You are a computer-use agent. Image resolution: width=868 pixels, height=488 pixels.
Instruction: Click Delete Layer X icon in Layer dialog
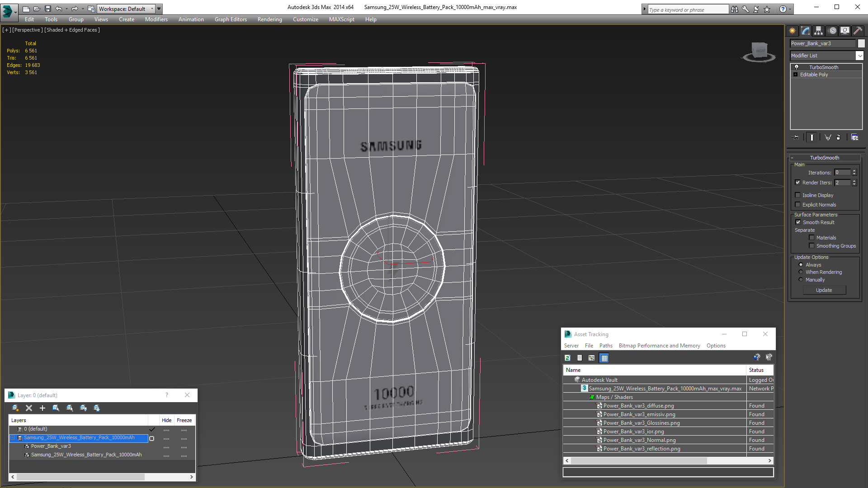[29, 408]
